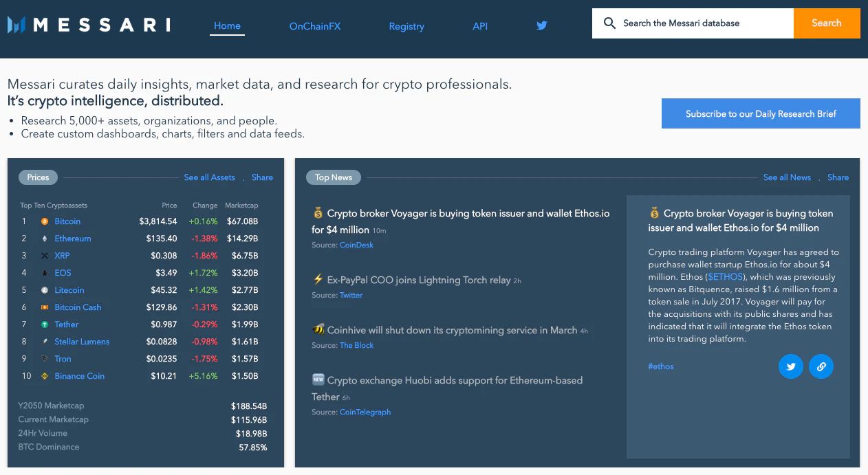
Task: See all Assets in Prices panel
Action: tap(209, 177)
